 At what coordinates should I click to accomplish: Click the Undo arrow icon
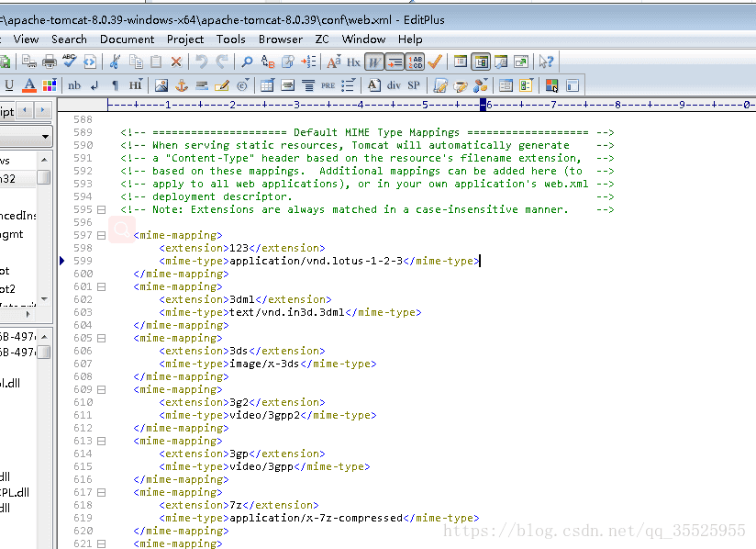(x=202, y=62)
